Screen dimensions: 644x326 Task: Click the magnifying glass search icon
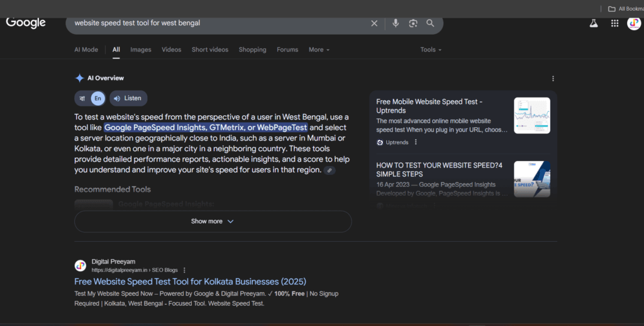coord(430,23)
